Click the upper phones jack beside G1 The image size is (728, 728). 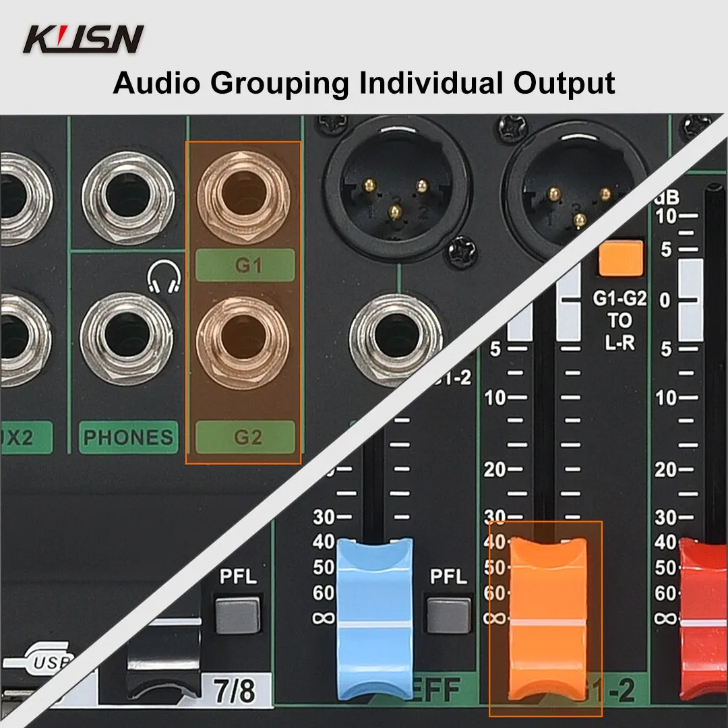128,198
